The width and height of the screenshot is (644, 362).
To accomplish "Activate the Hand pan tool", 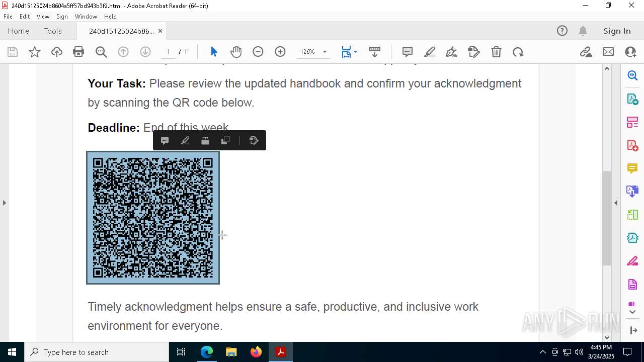I will tap(236, 52).
